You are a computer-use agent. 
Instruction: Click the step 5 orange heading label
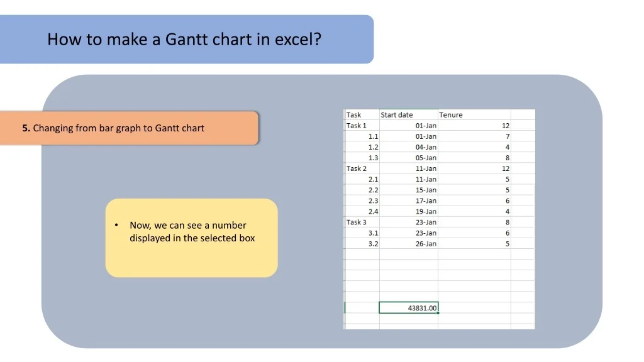click(129, 128)
